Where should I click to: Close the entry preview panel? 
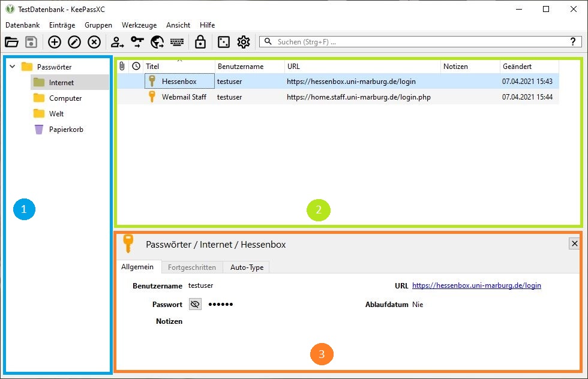(x=574, y=243)
